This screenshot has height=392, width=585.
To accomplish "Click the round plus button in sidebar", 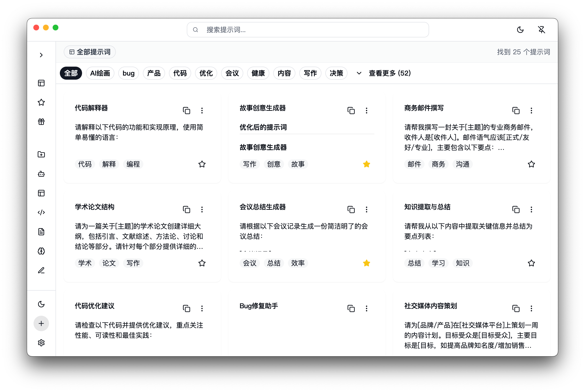I will click(x=41, y=323).
